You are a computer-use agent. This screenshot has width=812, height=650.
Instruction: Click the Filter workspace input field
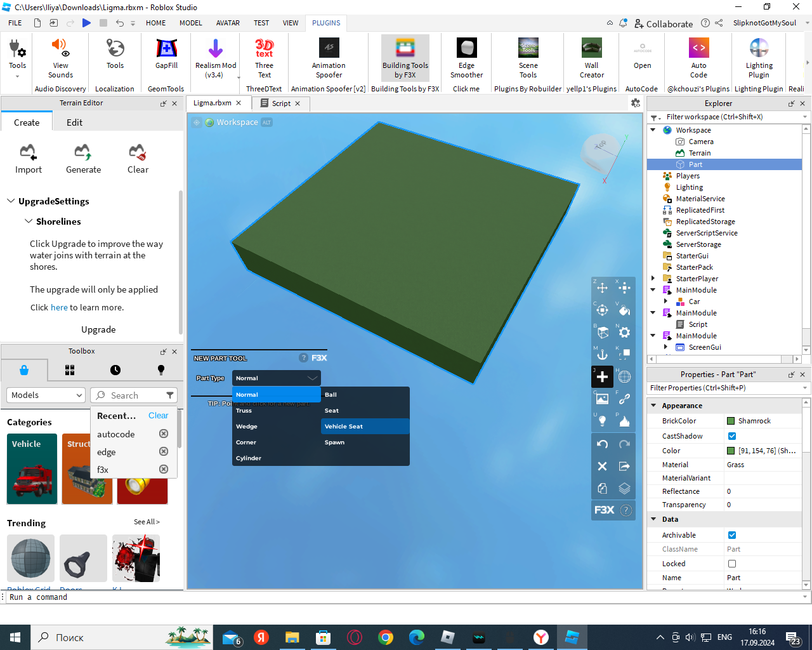tap(730, 117)
